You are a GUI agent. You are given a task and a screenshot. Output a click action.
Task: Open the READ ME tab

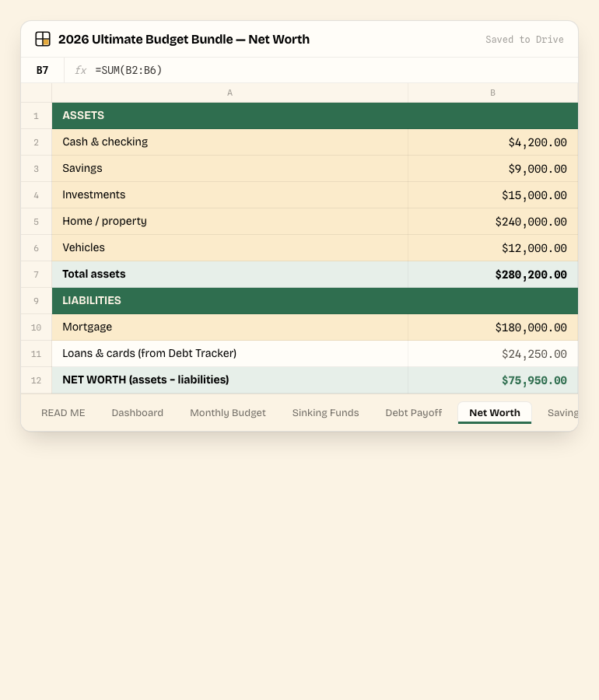63,412
